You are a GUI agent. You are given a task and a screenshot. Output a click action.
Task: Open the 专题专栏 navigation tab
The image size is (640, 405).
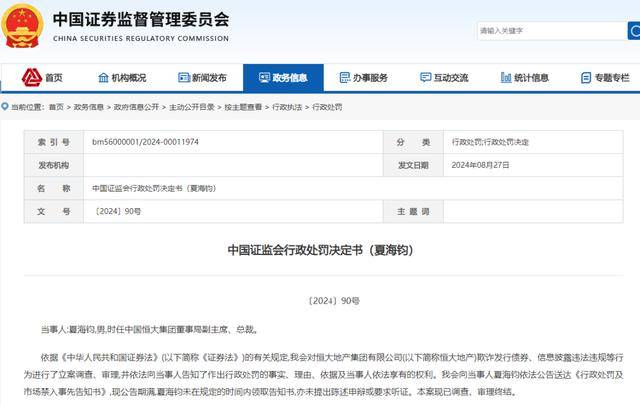pos(605,78)
